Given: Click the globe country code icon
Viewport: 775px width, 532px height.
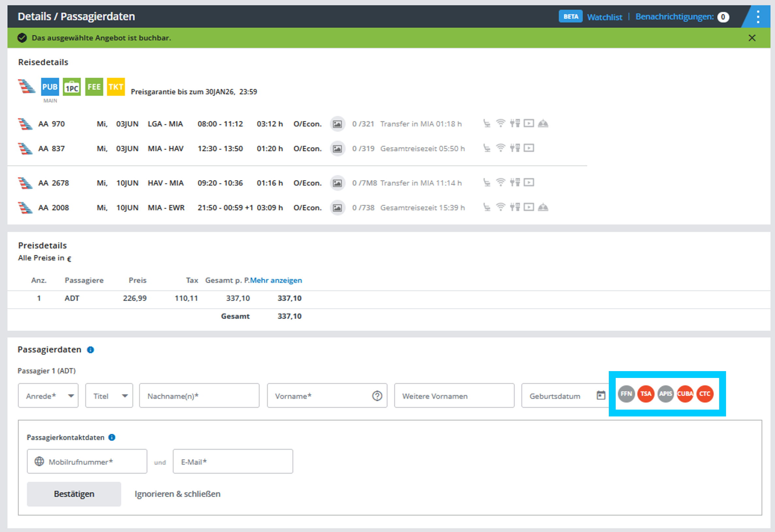Looking at the screenshot, I should (40, 461).
